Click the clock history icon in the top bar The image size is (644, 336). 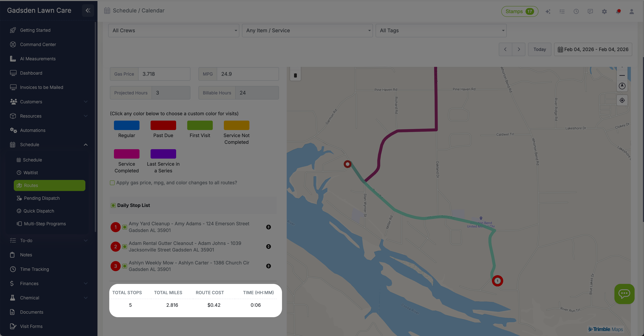tap(576, 11)
